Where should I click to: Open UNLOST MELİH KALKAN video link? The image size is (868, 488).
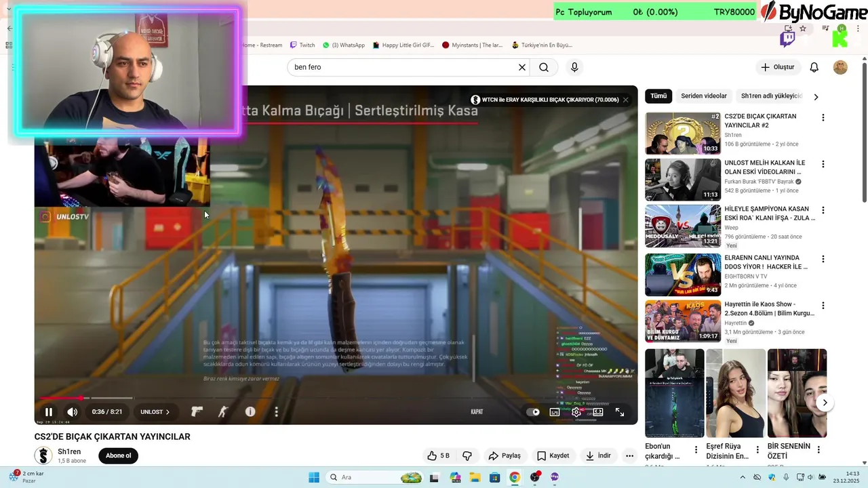pyautogui.click(x=765, y=167)
